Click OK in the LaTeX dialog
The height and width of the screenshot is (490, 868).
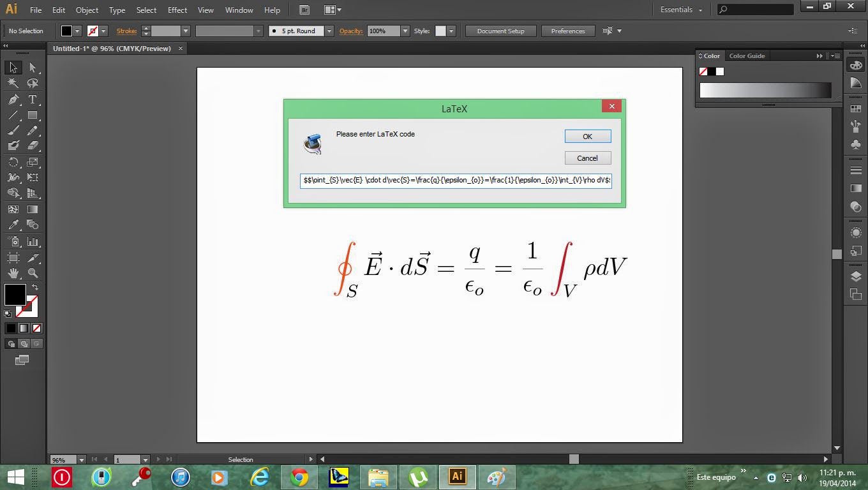pos(588,137)
